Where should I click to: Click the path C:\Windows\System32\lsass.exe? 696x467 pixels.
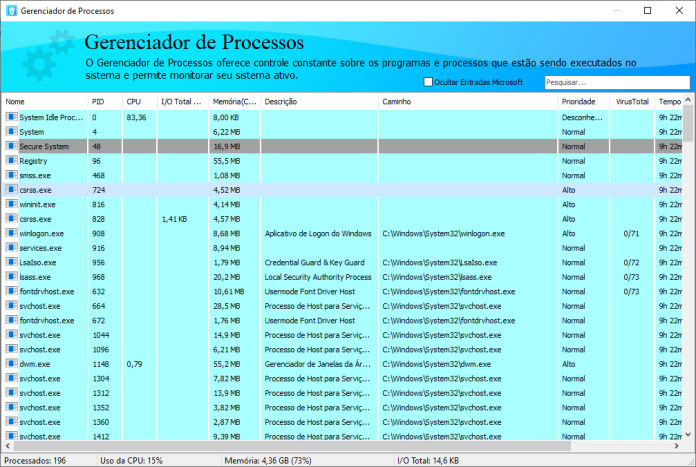[x=437, y=277]
